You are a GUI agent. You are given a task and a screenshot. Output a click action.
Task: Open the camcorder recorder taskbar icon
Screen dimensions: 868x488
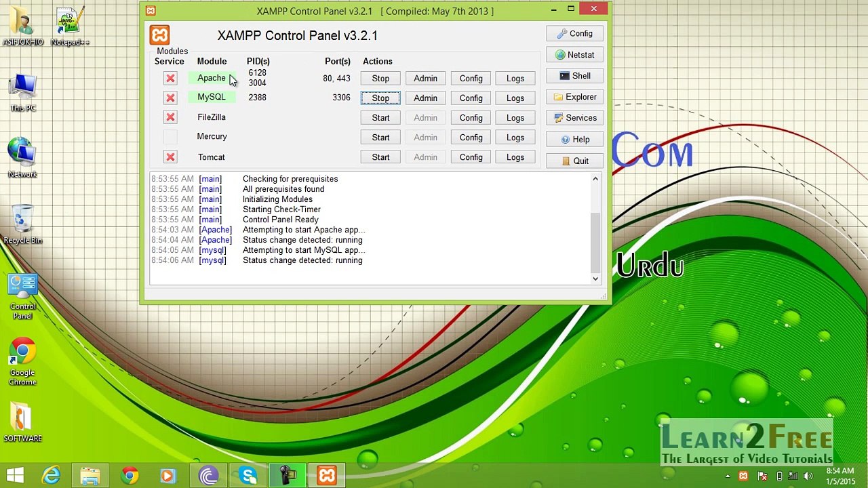[288, 476]
